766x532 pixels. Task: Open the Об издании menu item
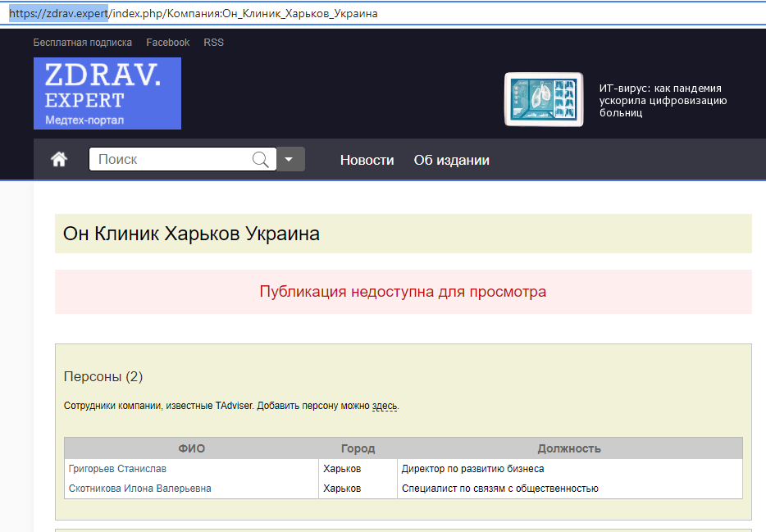pyautogui.click(x=451, y=160)
